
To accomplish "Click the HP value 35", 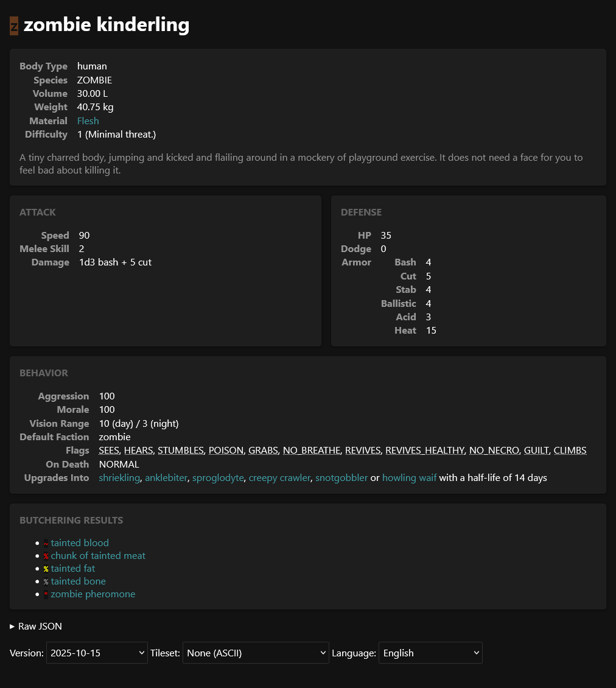I will pos(386,235).
